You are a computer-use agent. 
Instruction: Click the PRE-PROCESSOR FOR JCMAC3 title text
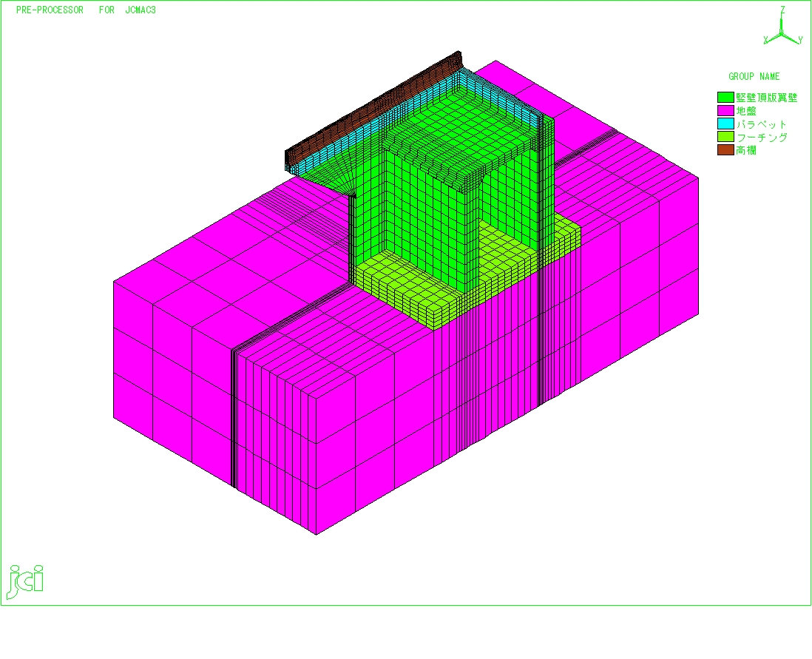pos(86,10)
